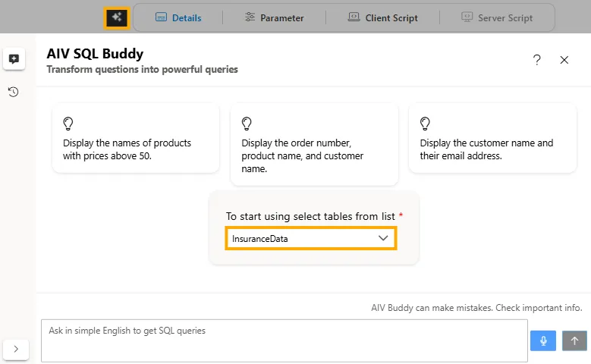Switch to the Details tab
Image resolution: width=591 pixels, height=364 pixels.
point(178,17)
